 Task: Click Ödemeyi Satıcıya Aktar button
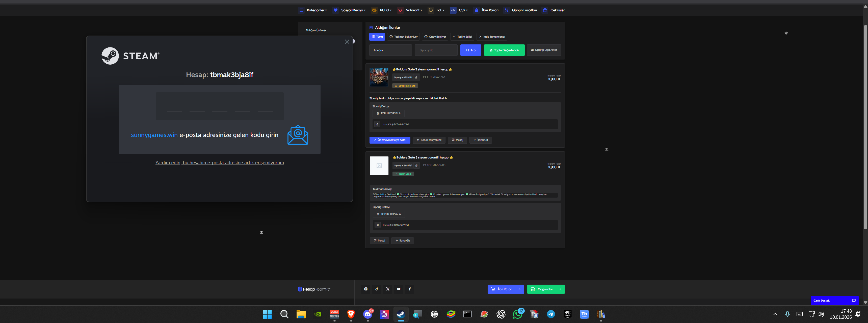point(390,140)
